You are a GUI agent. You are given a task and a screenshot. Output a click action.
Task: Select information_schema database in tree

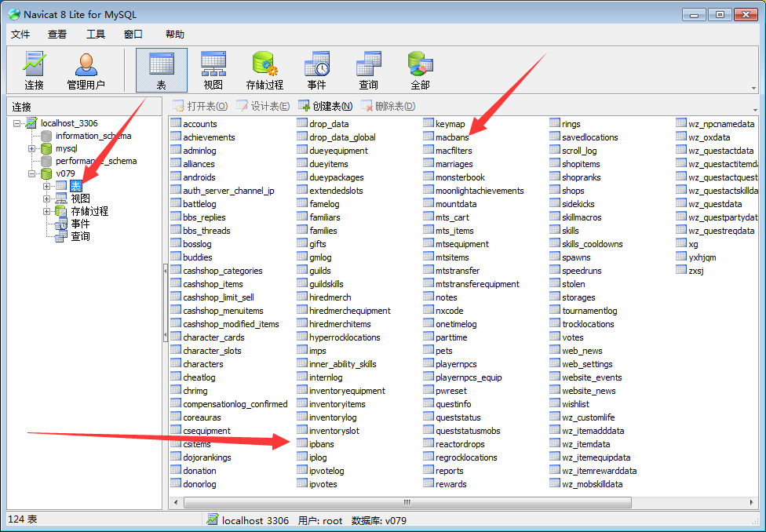pos(93,136)
